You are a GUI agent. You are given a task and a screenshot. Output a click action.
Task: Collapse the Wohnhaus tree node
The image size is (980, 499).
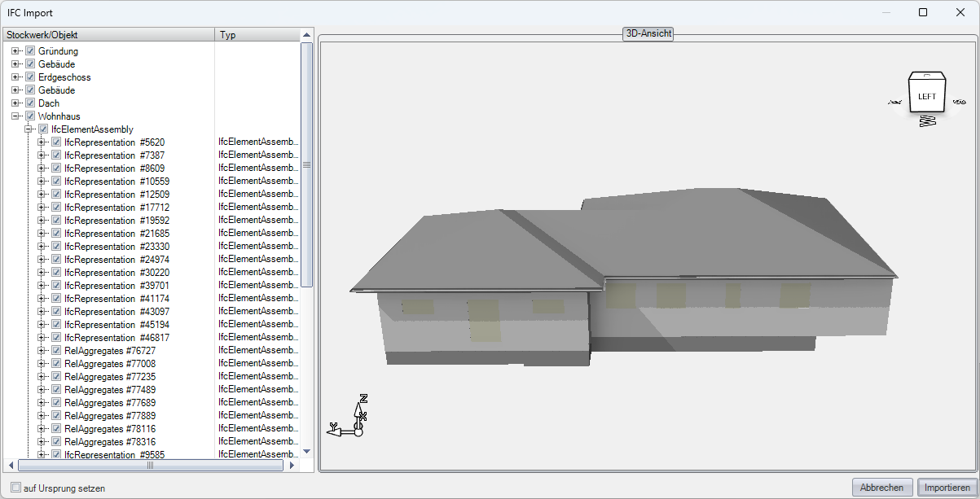(x=15, y=116)
